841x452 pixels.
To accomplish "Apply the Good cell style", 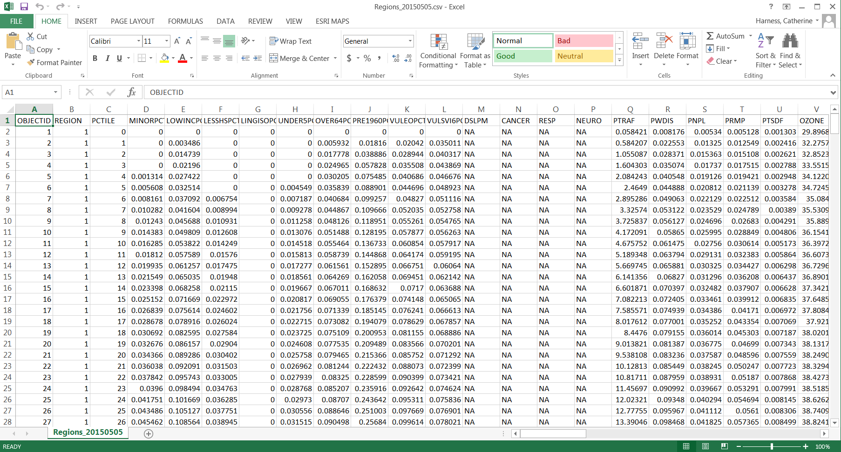I will [x=523, y=57].
